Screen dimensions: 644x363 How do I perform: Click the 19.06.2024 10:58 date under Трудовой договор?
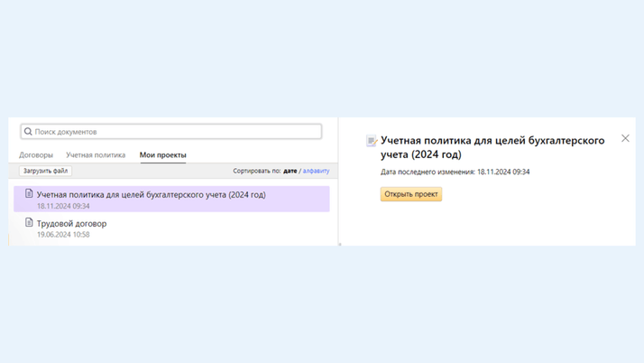click(x=63, y=235)
